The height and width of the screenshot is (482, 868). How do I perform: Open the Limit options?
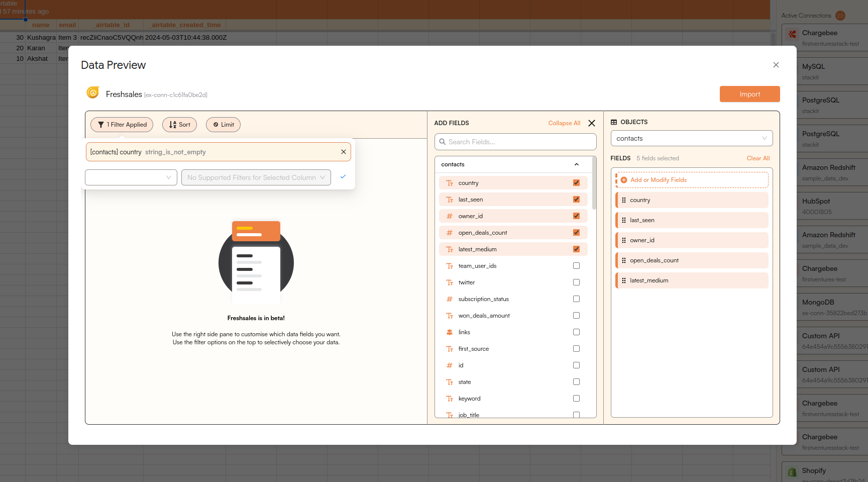(x=223, y=125)
